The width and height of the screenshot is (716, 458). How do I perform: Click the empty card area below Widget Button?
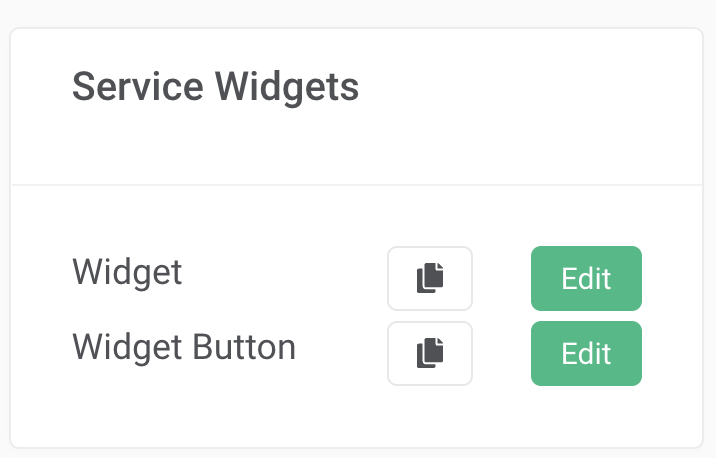coord(357,416)
